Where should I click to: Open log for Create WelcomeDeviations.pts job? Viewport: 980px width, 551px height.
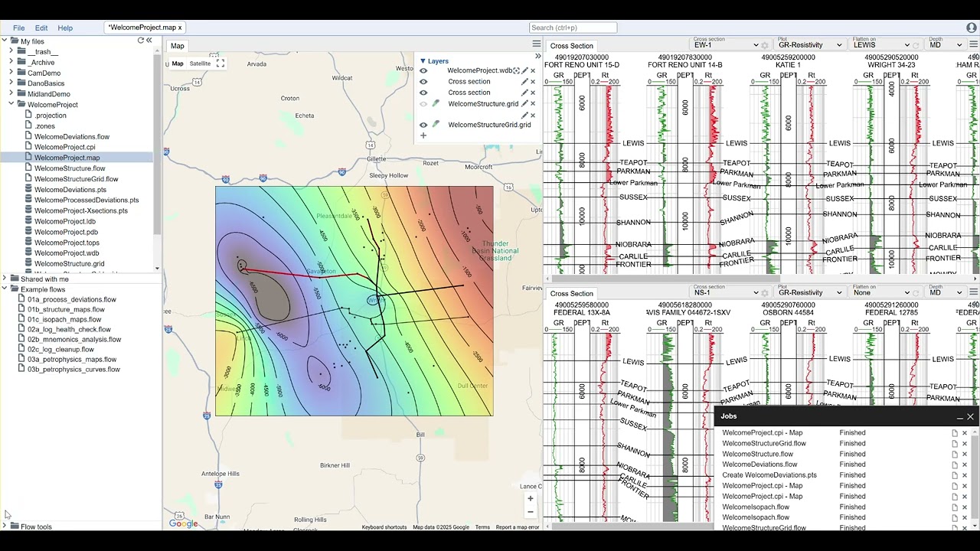click(x=955, y=475)
